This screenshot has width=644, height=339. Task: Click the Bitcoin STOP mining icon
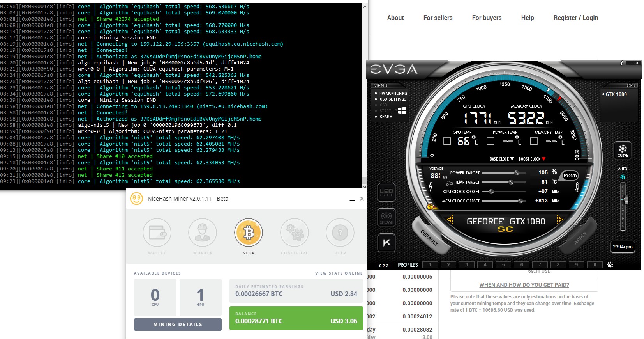(248, 233)
